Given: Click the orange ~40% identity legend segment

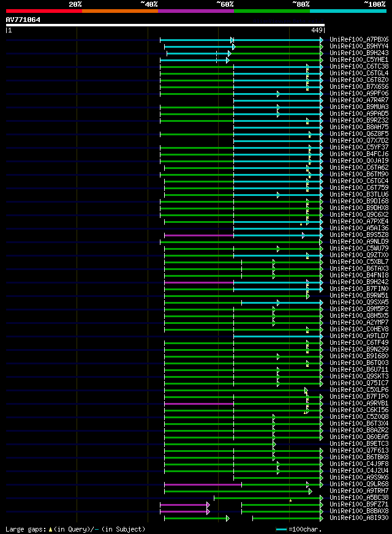Looking at the screenshot, I should (x=120, y=11).
